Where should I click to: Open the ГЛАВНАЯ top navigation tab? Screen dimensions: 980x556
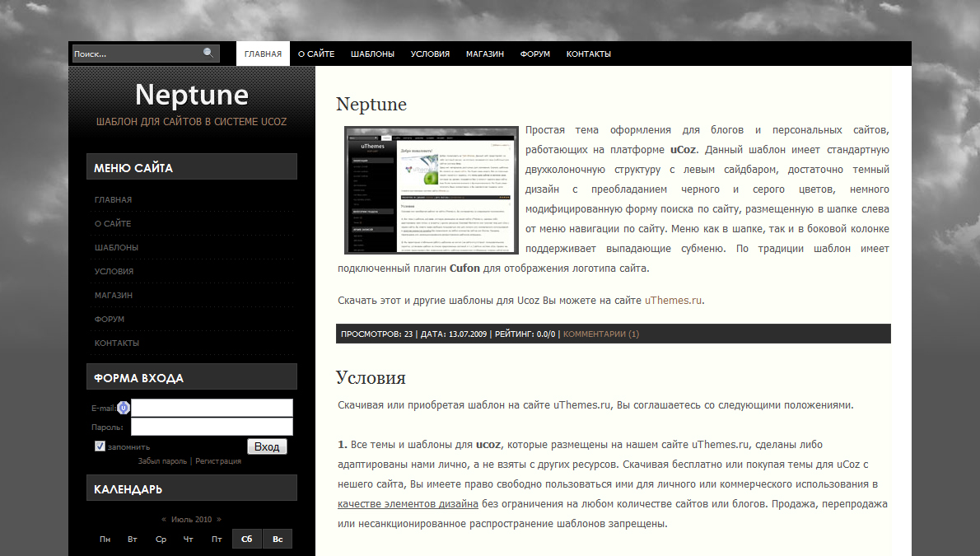(264, 54)
